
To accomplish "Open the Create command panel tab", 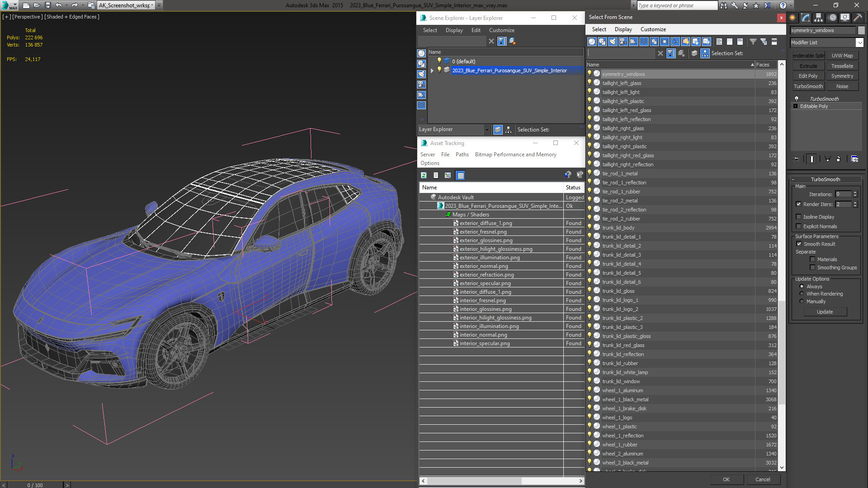I will (793, 18).
